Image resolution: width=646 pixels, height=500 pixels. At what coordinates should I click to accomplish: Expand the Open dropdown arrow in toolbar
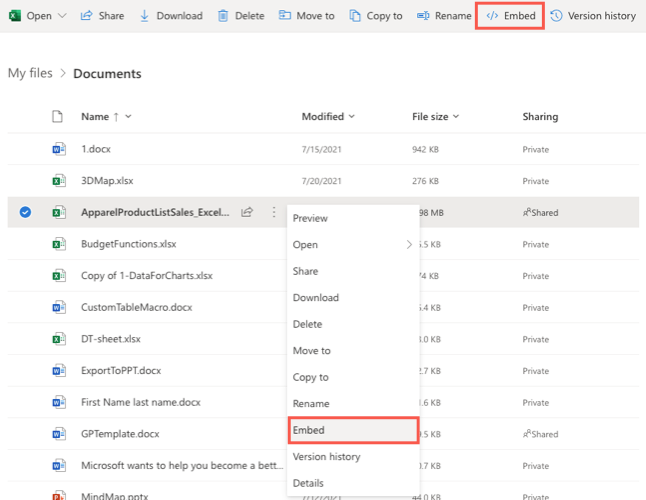(63, 16)
